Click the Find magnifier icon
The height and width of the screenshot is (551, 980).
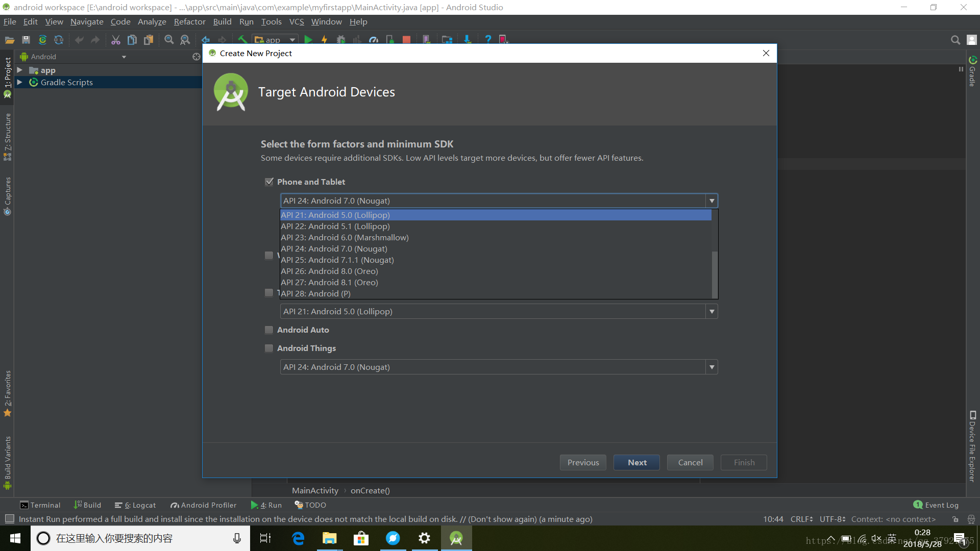click(169, 40)
